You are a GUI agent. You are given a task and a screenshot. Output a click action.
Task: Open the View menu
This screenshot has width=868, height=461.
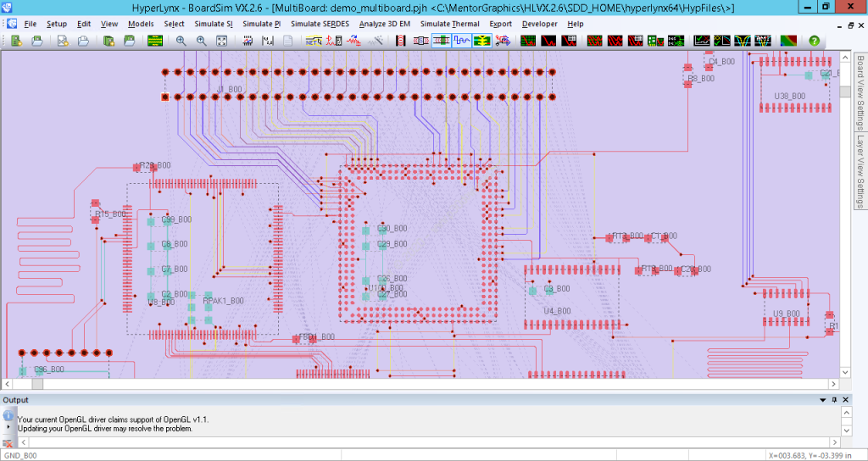click(109, 24)
